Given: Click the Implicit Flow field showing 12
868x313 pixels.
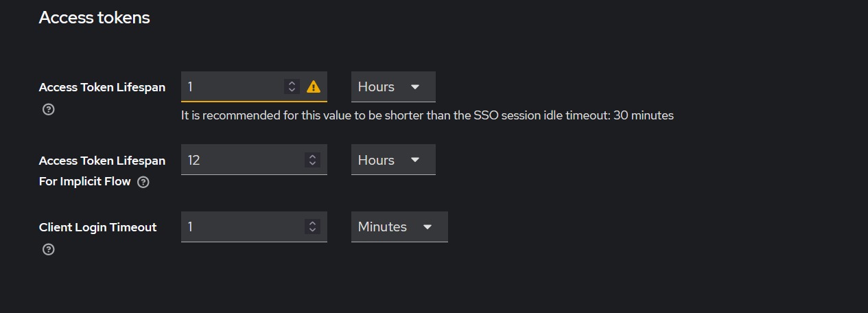Looking at the screenshot, I should [x=240, y=160].
